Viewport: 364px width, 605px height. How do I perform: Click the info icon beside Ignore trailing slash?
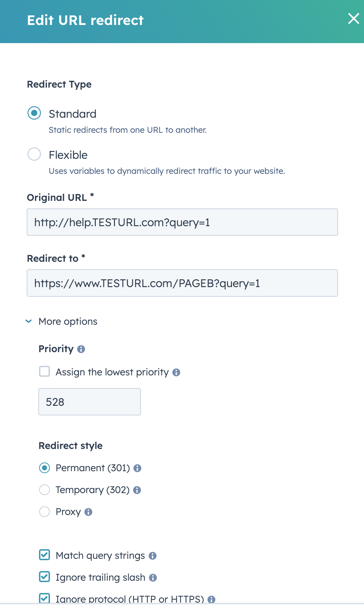153,577
